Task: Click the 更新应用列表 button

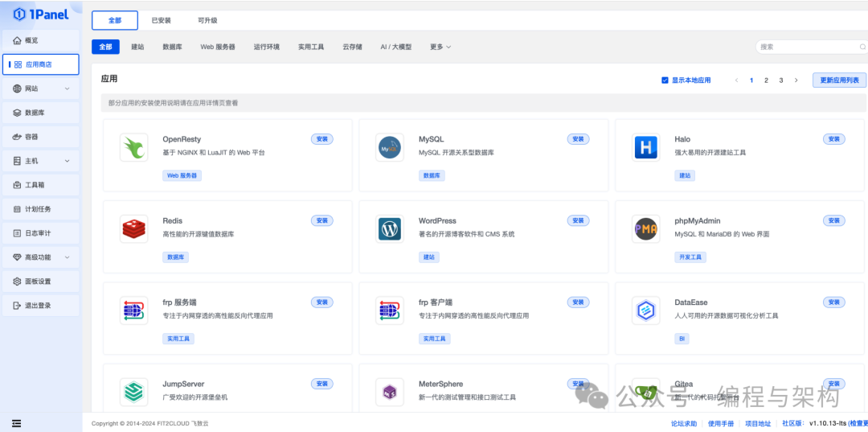Action: tap(839, 80)
